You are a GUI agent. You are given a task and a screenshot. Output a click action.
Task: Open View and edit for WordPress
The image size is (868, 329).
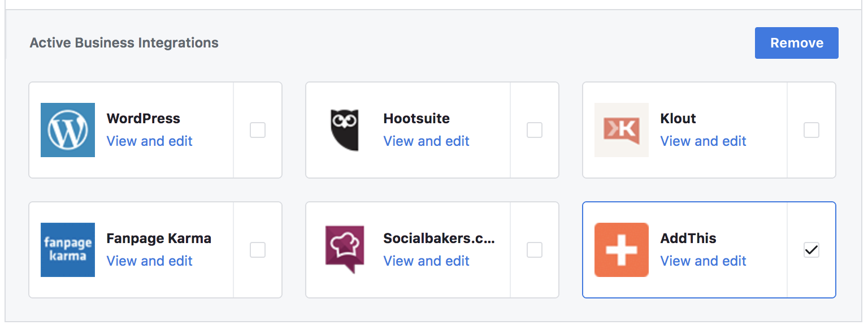click(x=150, y=141)
